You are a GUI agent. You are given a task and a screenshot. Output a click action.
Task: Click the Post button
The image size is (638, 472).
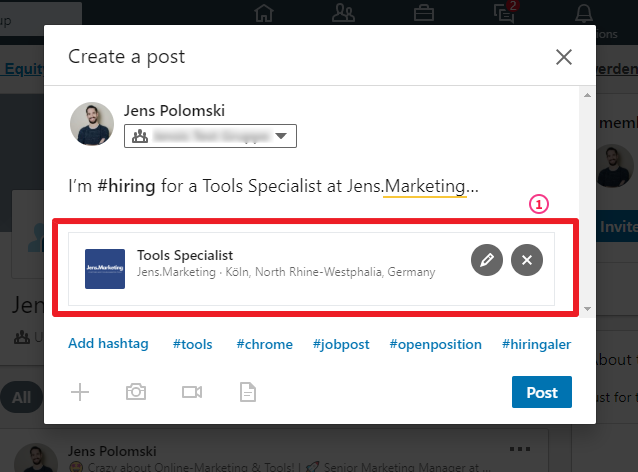(542, 392)
